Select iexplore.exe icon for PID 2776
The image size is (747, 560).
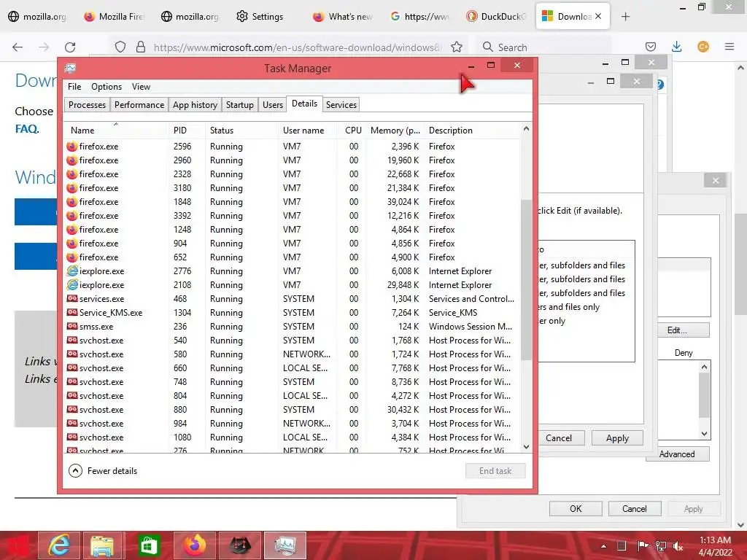click(x=72, y=271)
